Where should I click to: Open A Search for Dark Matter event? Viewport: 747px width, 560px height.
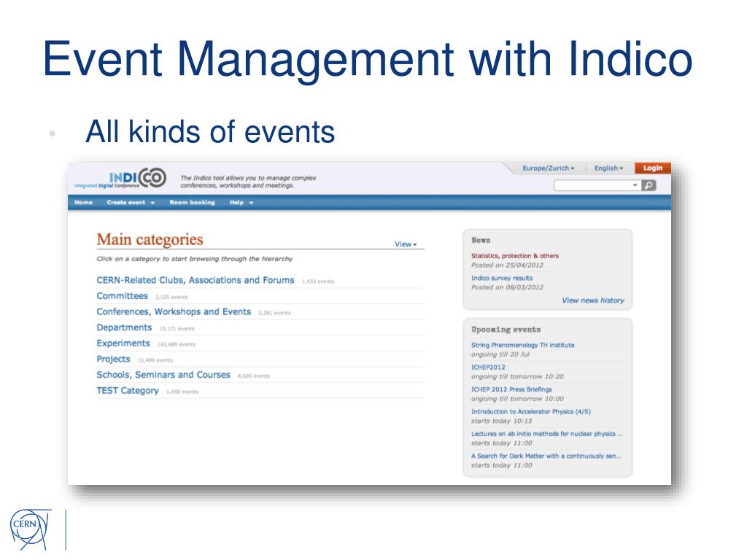coord(546,456)
